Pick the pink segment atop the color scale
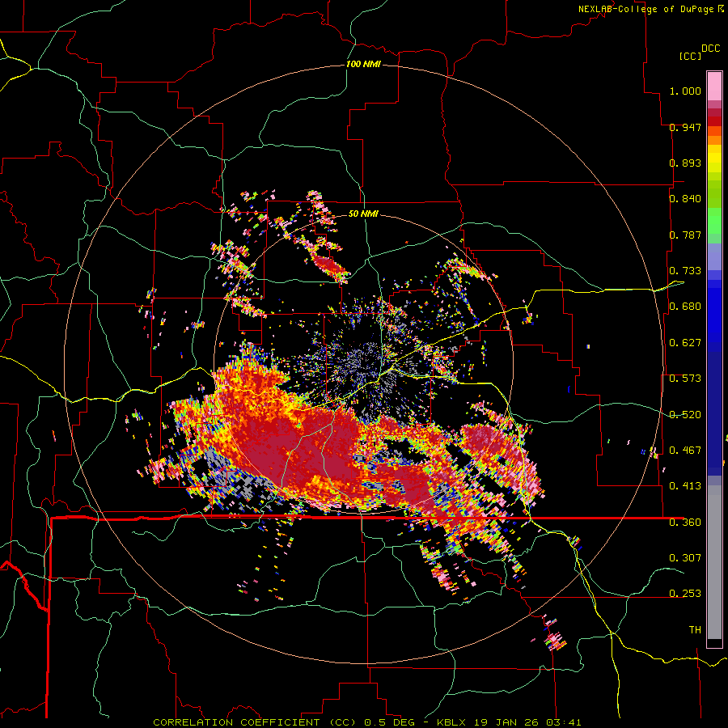 point(714,86)
